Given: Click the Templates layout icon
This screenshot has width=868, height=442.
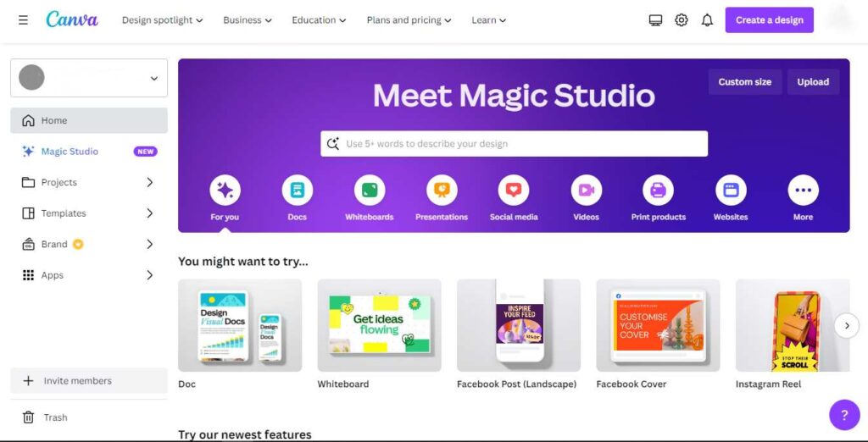Looking at the screenshot, I should 28,213.
